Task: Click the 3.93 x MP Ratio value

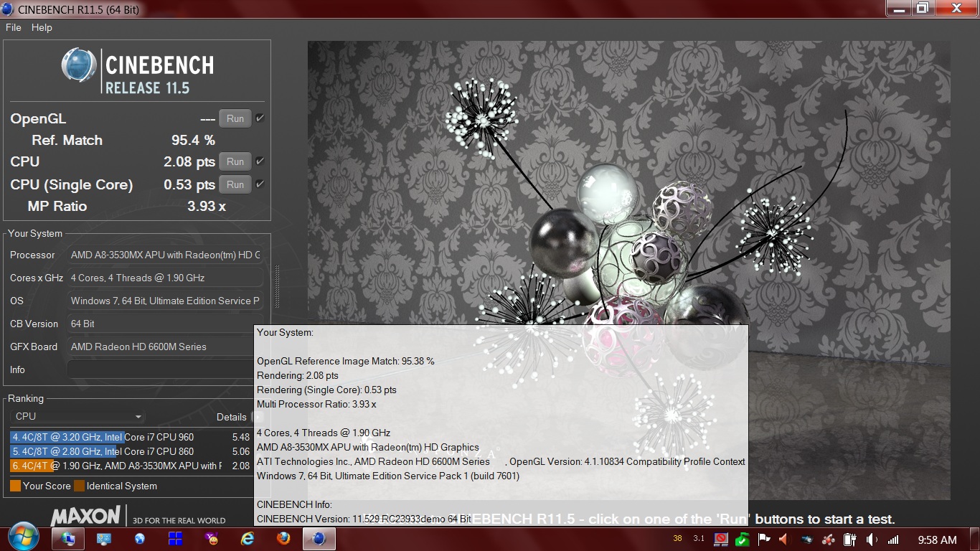Action: click(207, 206)
